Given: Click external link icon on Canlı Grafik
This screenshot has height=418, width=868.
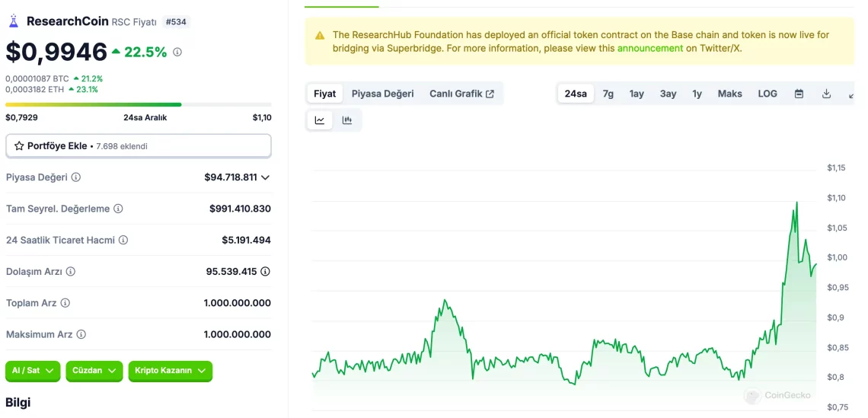Looking at the screenshot, I should (490, 94).
